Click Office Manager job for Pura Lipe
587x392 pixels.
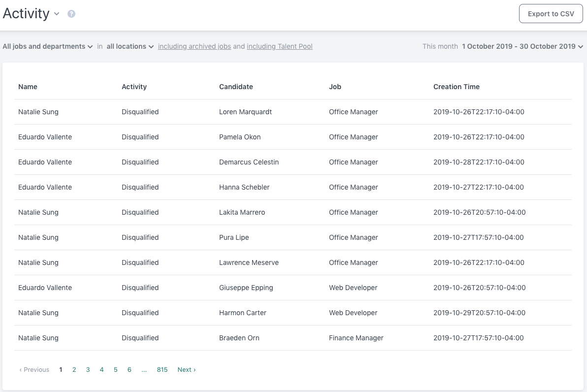click(x=354, y=237)
